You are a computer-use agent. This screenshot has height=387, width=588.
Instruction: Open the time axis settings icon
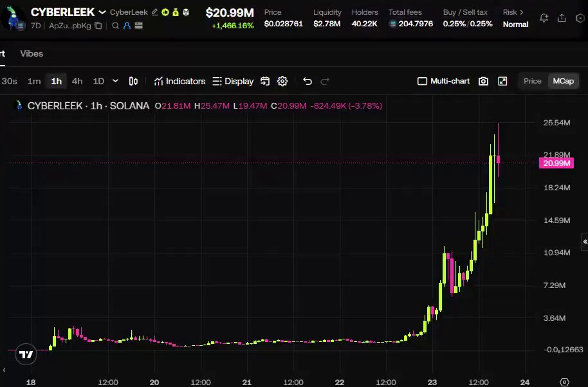click(564, 382)
